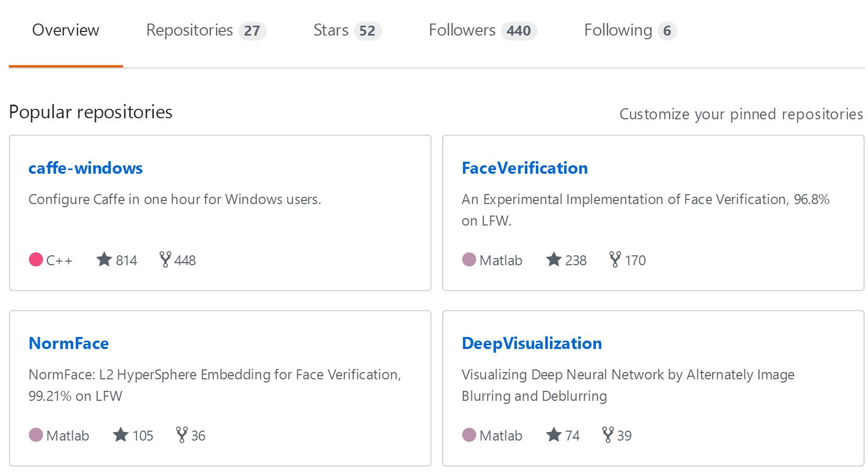The width and height of the screenshot is (868, 473).
Task: Switch to the Repositories tab
Action: coord(206,30)
